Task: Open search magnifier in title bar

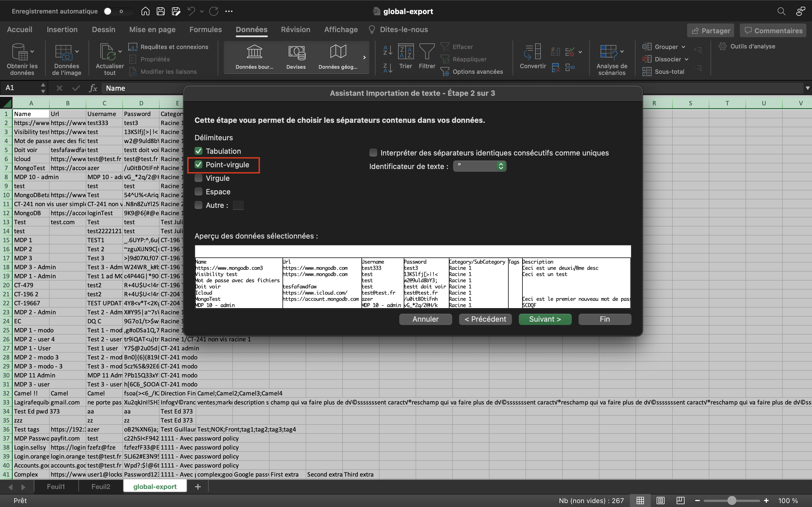Action: [781, 11]
